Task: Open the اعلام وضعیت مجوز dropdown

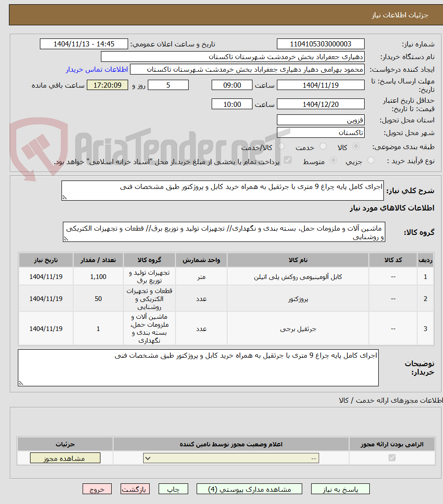Action: (231, 458)
